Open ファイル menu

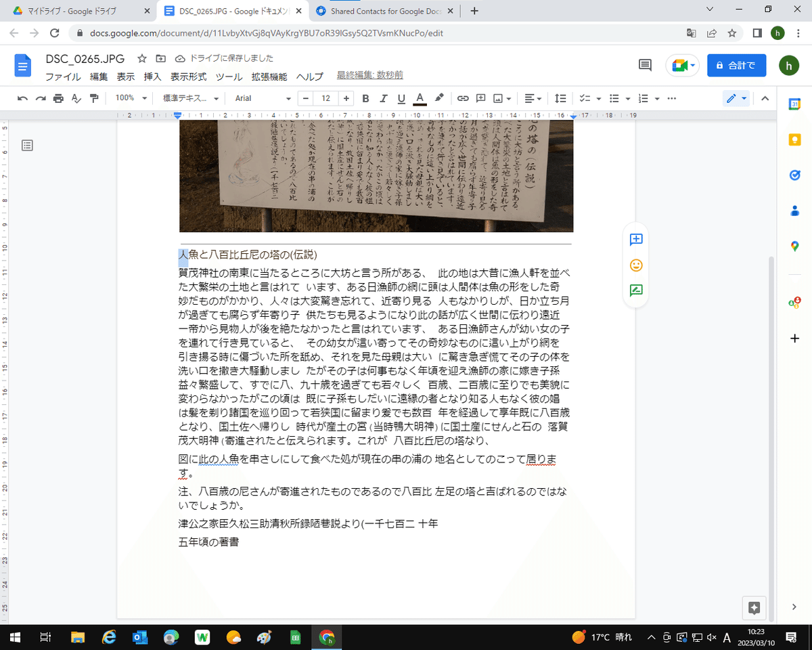[63, 77]
